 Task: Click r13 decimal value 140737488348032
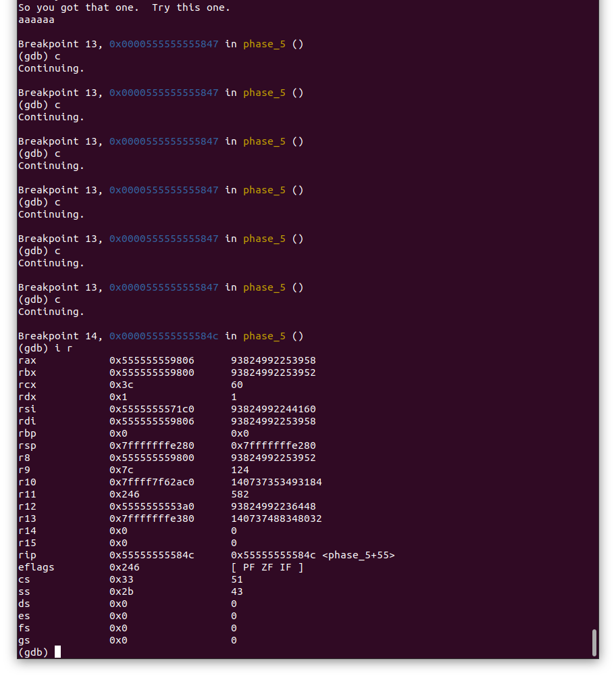(276, 518)
